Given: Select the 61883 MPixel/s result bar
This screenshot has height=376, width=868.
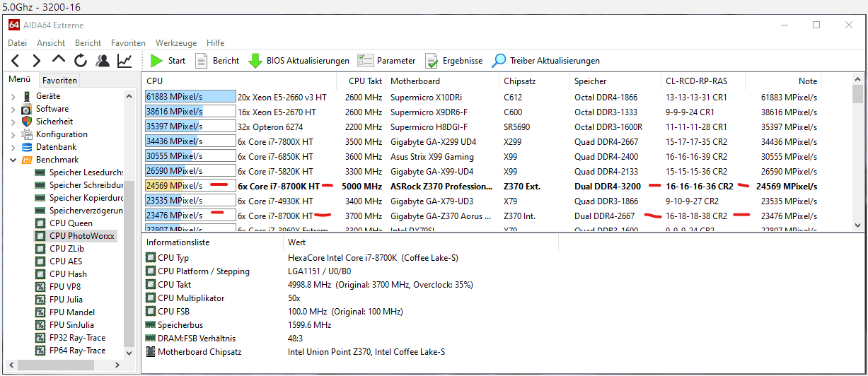Looking at the screenshot, I should point(190,97).
